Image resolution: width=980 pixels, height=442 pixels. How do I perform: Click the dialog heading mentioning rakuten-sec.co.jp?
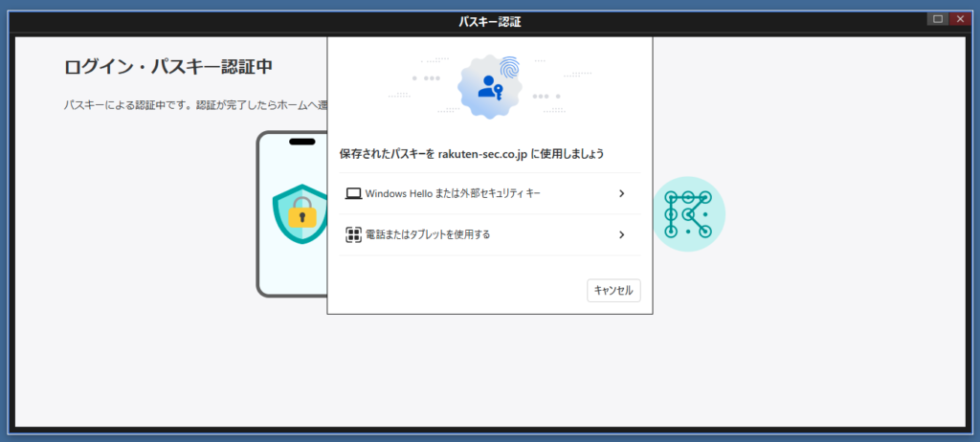point(472,154)
